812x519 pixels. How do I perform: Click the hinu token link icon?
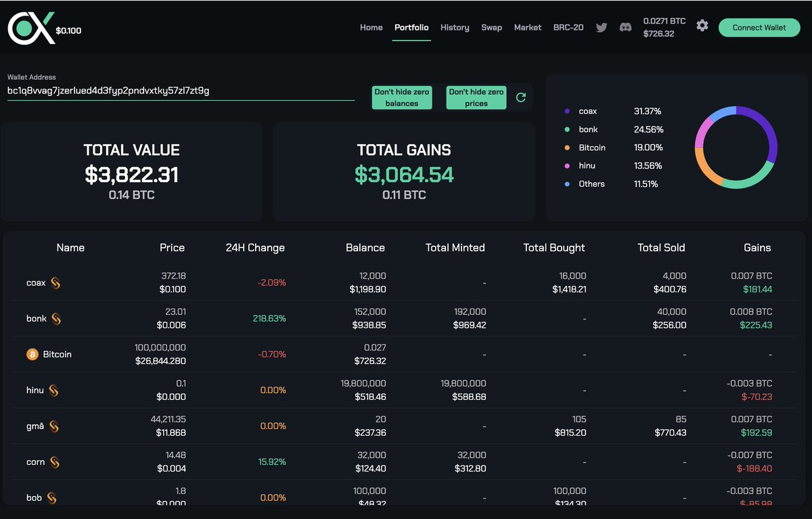(x=53, y=390)
